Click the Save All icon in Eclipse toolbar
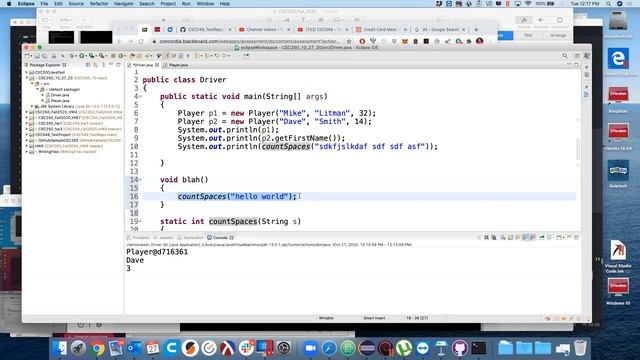This screenshot has height=360, width=640. pyautogui.click(x=44, y=56)
